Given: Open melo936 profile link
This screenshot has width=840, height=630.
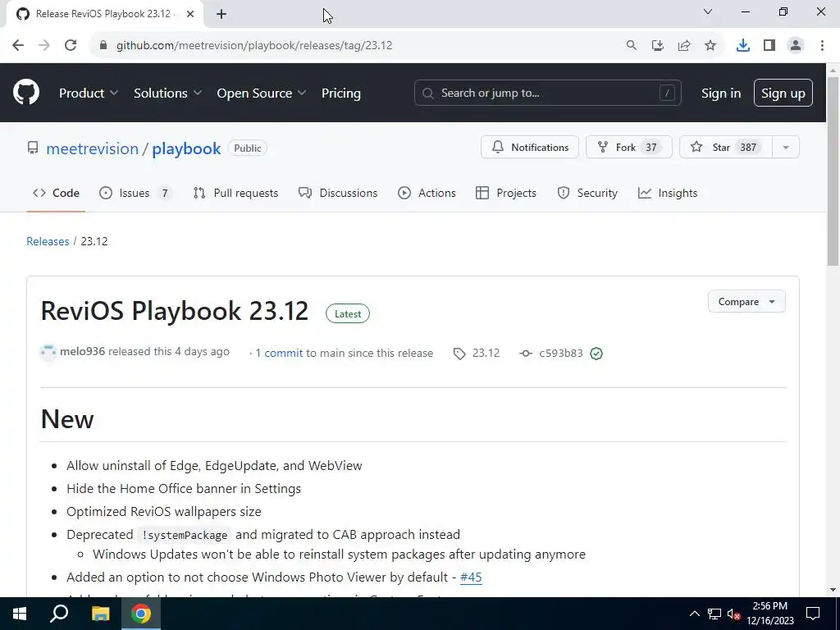Looking at the screenshot, I should tap(83, 351).
